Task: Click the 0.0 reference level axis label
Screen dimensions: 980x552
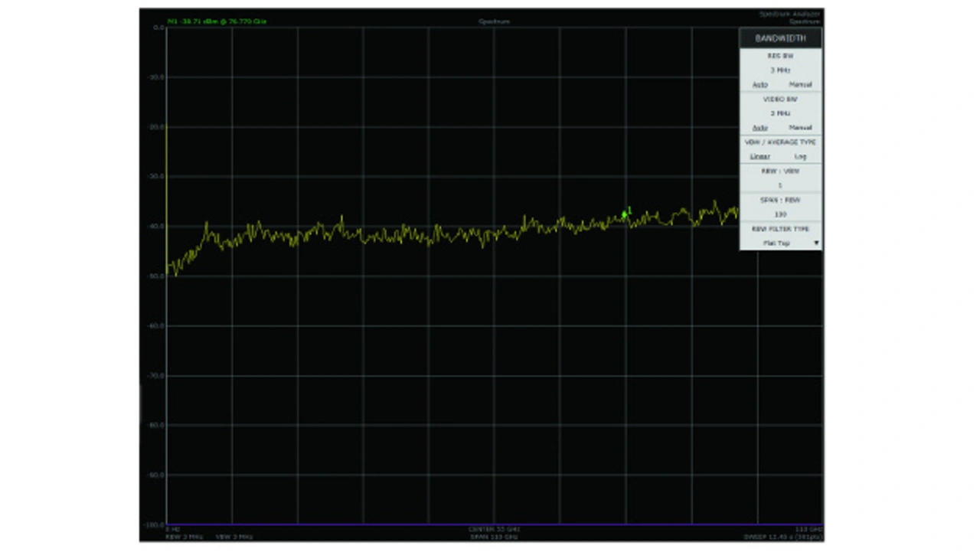Action: pyautogui.click(x=159, y=28)
